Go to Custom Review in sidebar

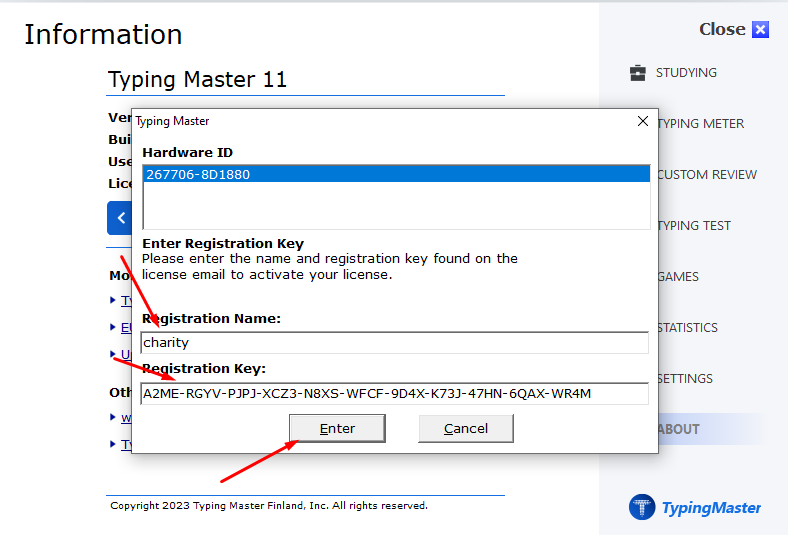click(707, 175)
